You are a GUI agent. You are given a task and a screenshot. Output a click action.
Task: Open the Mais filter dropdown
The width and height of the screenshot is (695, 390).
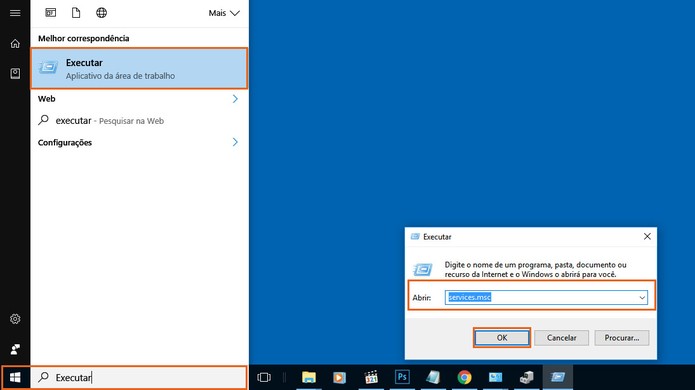click(x=224, y=13)
